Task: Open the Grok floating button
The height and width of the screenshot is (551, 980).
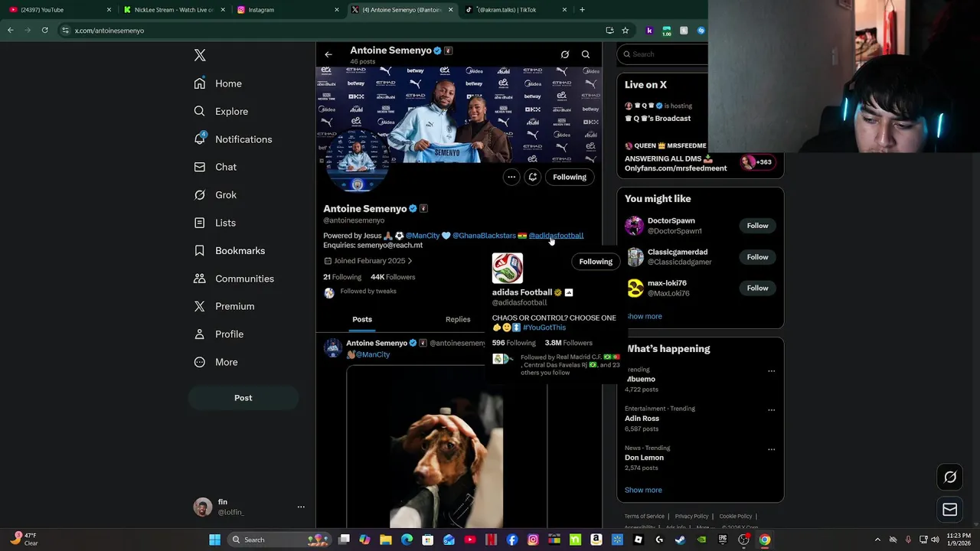Action: pyautogui.click(x=950, y=477)
